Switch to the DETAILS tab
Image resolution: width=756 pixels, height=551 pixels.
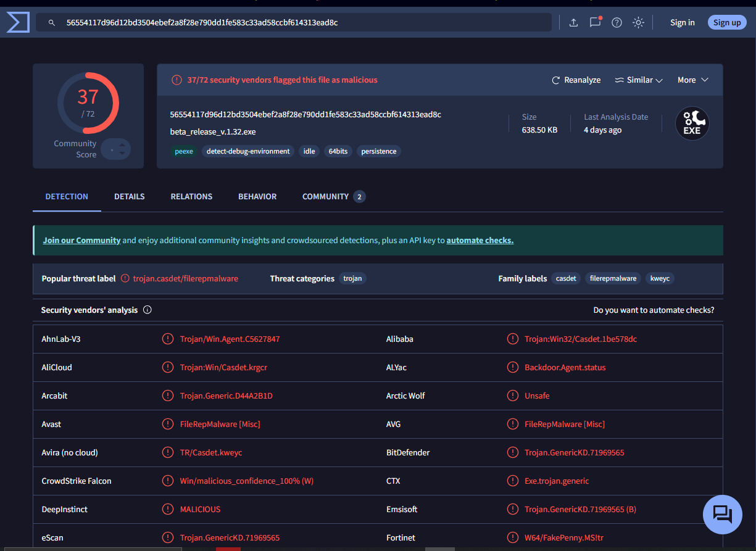pyautogui.click(x=130, y=197)
